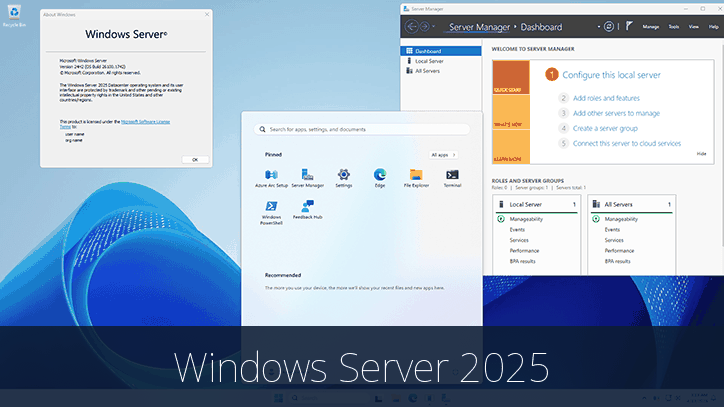Open the Manage menu

click(651, 27)
